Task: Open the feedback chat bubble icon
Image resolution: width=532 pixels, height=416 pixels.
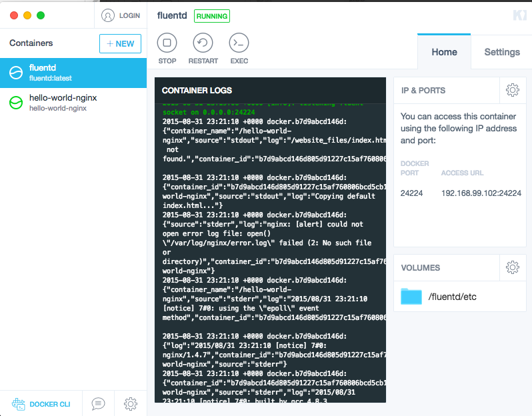Action: pos(98,404)
